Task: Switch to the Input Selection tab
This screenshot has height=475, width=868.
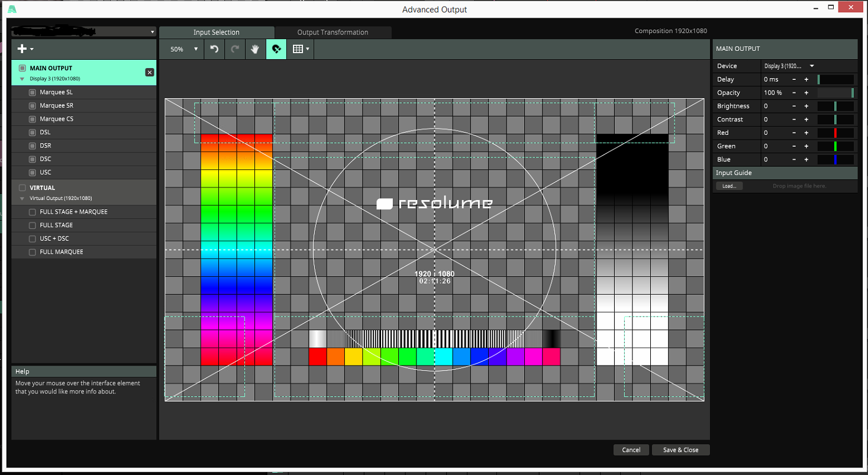Action: [x=217, y=33]
